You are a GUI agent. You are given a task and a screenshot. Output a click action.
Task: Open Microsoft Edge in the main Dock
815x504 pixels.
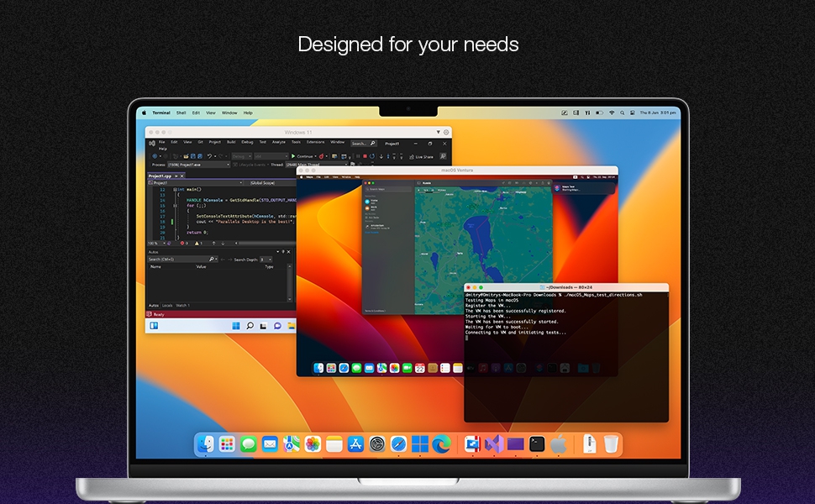[x=441, y=444]
